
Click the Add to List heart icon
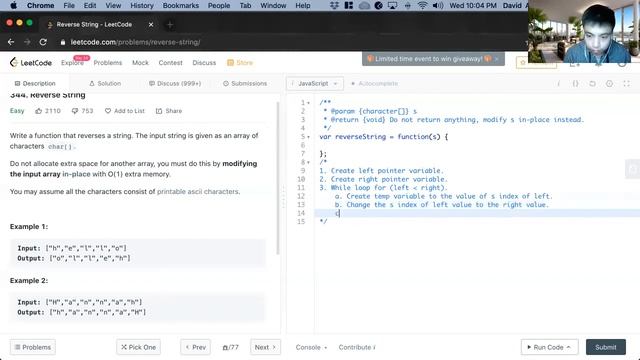108,111
